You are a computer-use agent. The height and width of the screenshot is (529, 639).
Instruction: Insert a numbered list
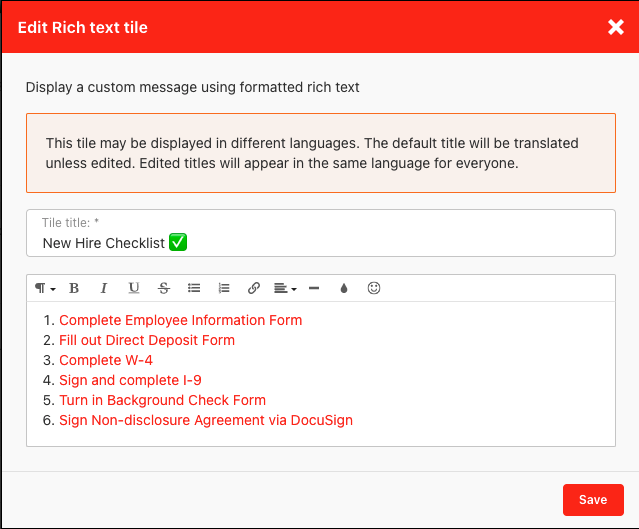click(224, 288)
